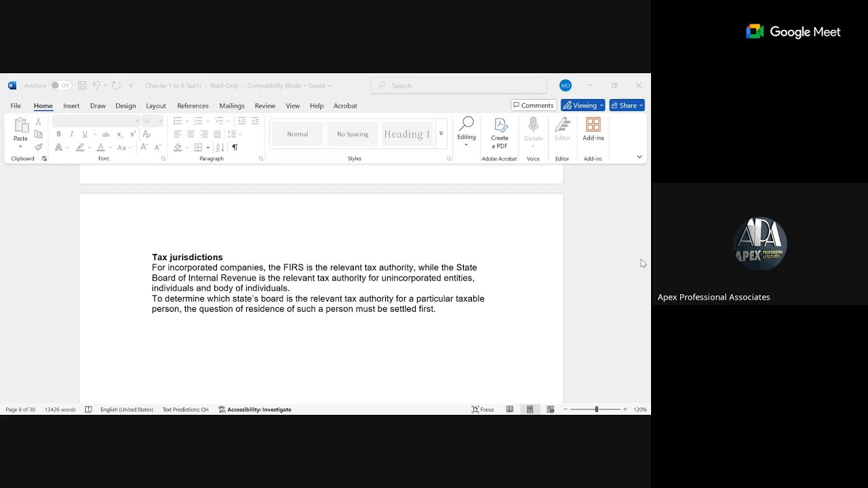Click the Paste clipboard icon
The image size is (868, 488).
pyautogui.click(x=21, y=126)
